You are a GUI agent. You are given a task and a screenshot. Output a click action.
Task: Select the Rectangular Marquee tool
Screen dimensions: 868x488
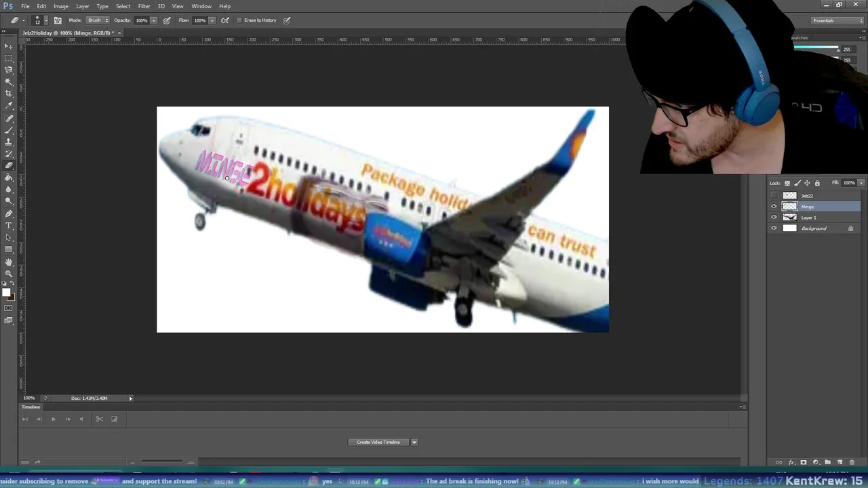9,58
